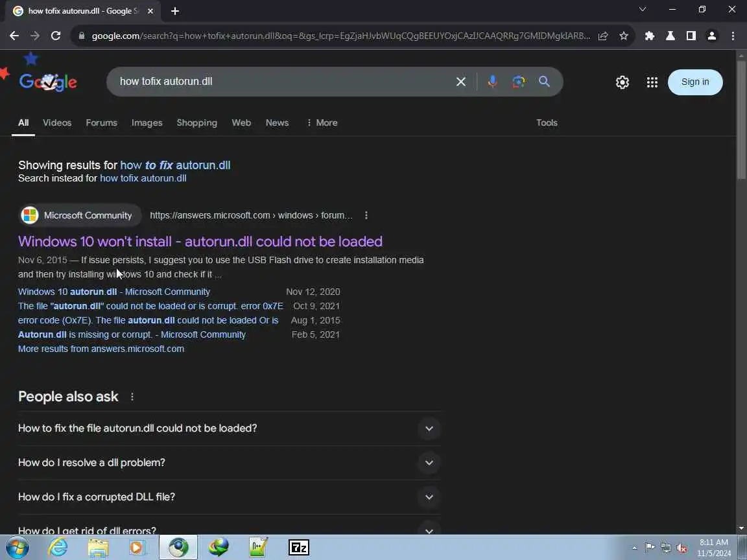Share this page from address bar
This screenshot has height=560, width=747.
pos(603,36)
